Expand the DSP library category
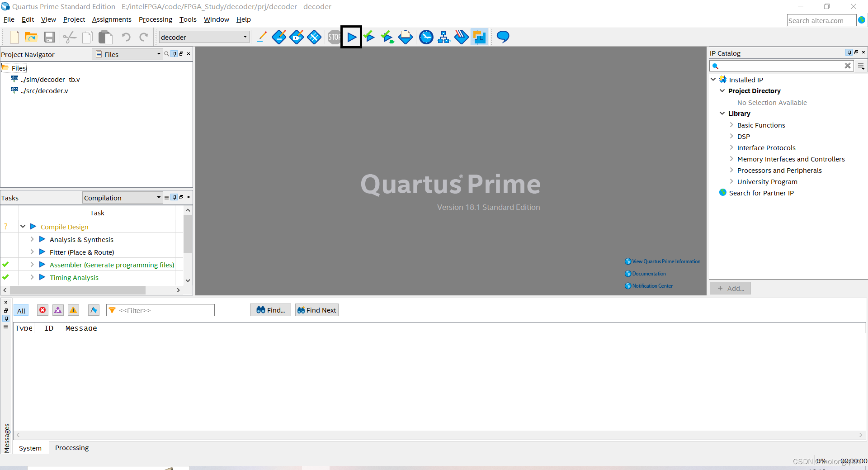The image size is (868, 470). click(x=731, y=136)
